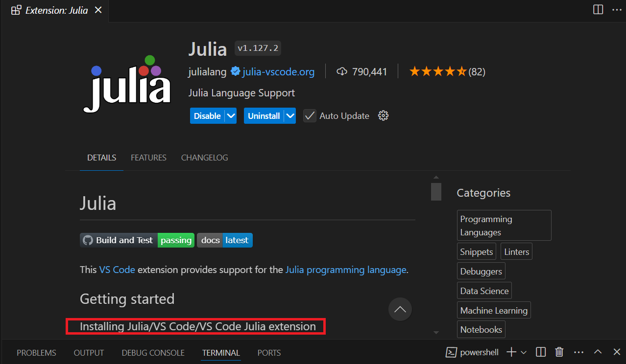Screen dimensions: 626x364
Task: Select the Linters category
Action: coord(516,252)
